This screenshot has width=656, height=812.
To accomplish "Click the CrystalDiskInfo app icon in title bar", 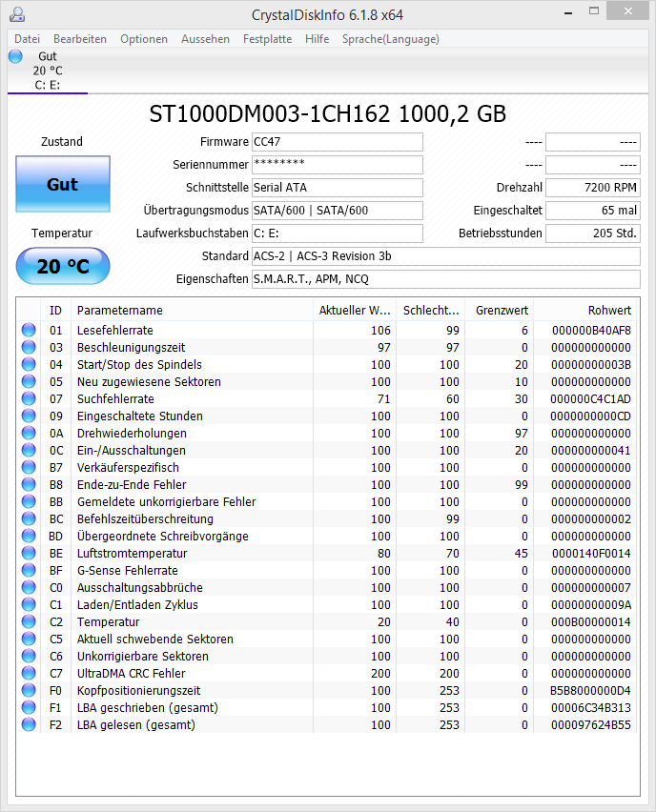I will click(x=17, y=14).
